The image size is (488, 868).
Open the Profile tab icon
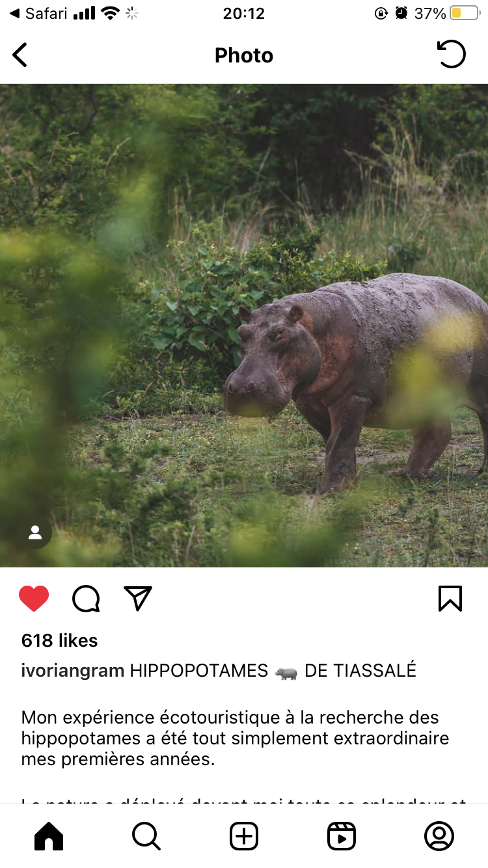[439, 836]
